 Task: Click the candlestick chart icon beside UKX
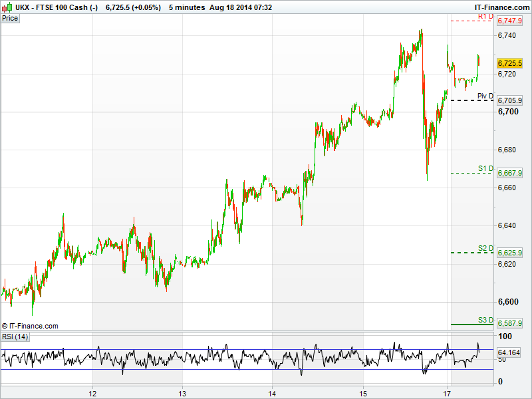pos(7,7)
